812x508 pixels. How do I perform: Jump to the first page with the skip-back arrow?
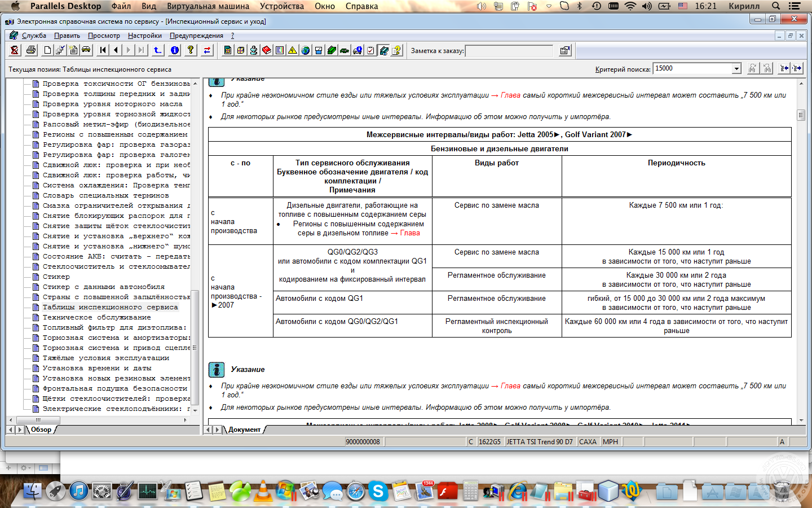click(103, 50)
